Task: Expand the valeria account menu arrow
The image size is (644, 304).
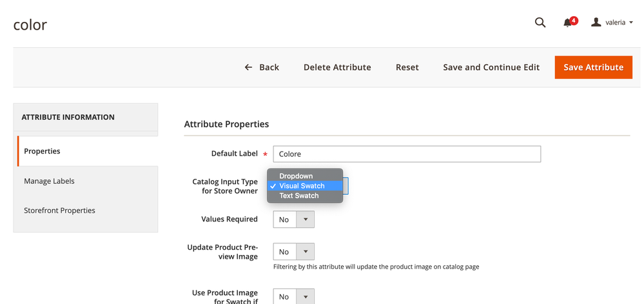Action: (630, 23)
